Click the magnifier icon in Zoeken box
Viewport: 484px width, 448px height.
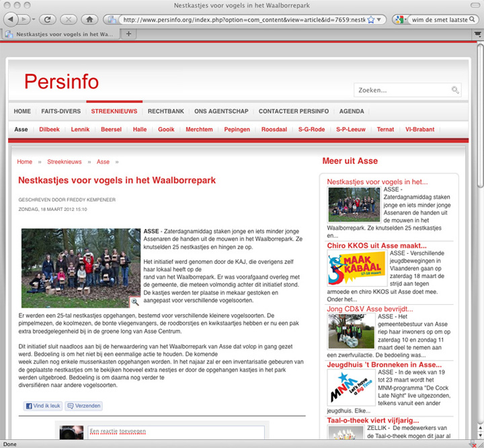pyautogui.click(x=455, y=90)
